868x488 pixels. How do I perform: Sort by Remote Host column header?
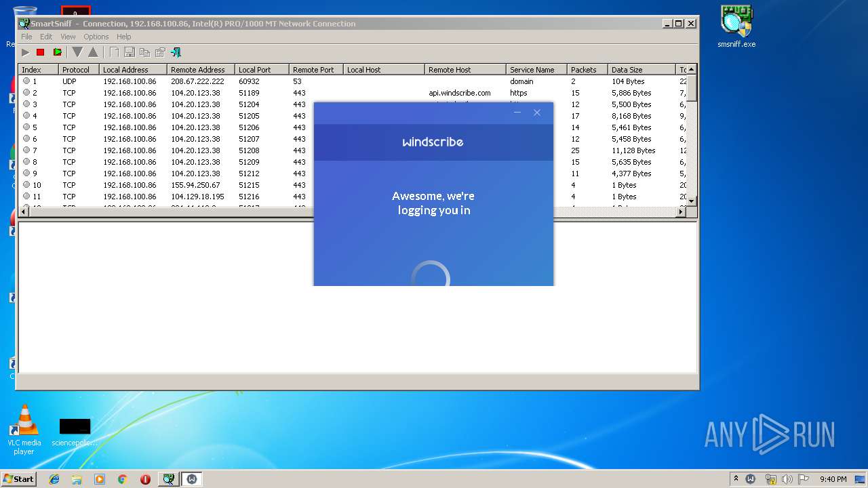466,70
